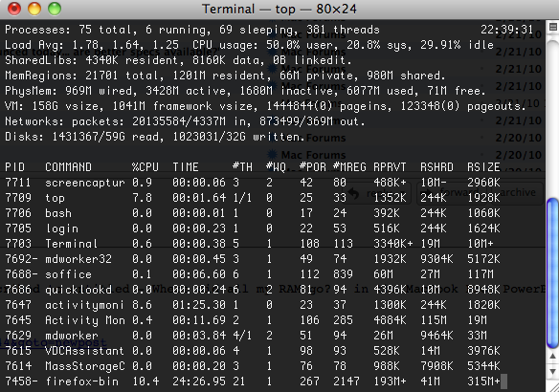Viewport: 559px width, 392px height.
Task: Click the mdworker32 process name
Action: 78,259
